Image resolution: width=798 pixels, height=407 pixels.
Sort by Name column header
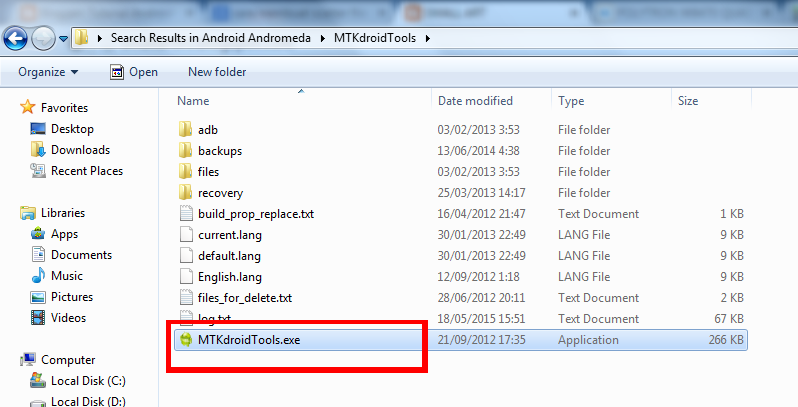pyautogui.click(x=193, y=101)
